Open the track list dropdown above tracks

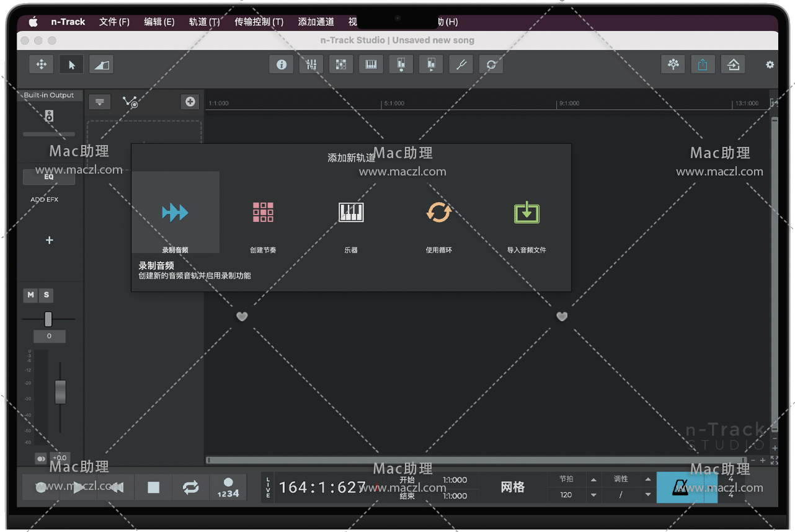pos(99,102)
